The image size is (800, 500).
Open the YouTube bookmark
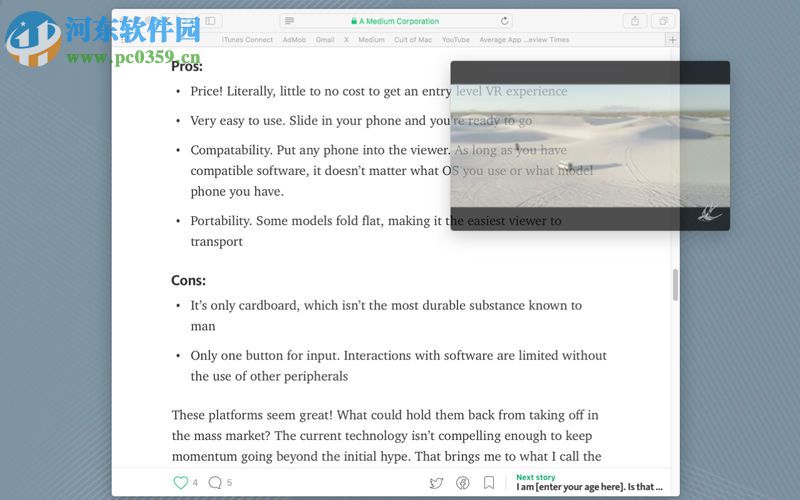pyautogui.click(x=456, y=40)
